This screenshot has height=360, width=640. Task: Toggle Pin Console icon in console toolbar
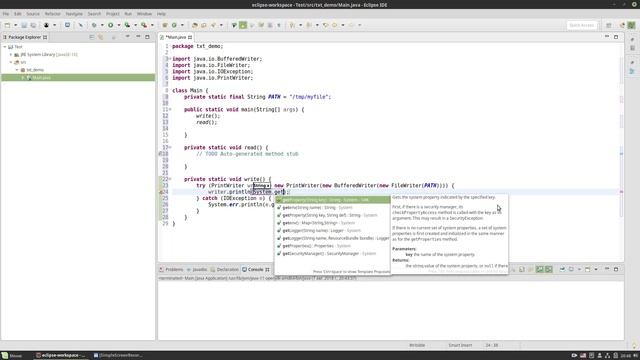(x=562, y=269)
